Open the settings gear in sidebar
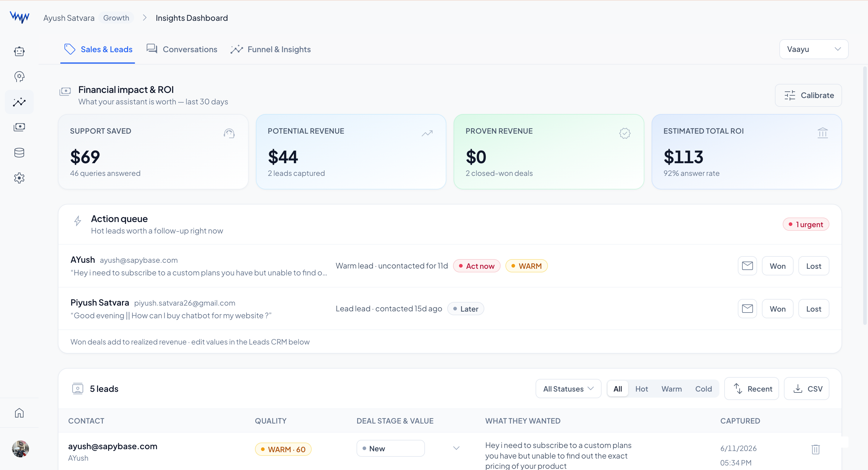868x470 pixels. (x=19, y=178)
